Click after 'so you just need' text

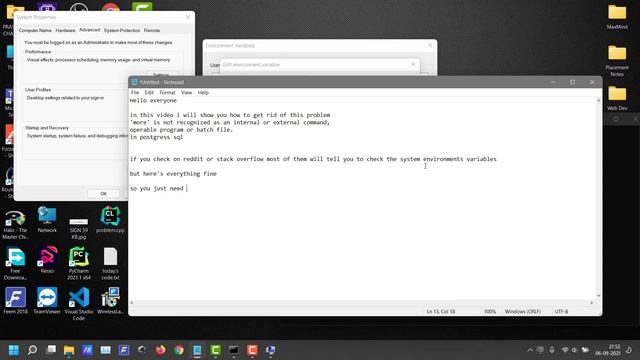[x=186, y=188]
